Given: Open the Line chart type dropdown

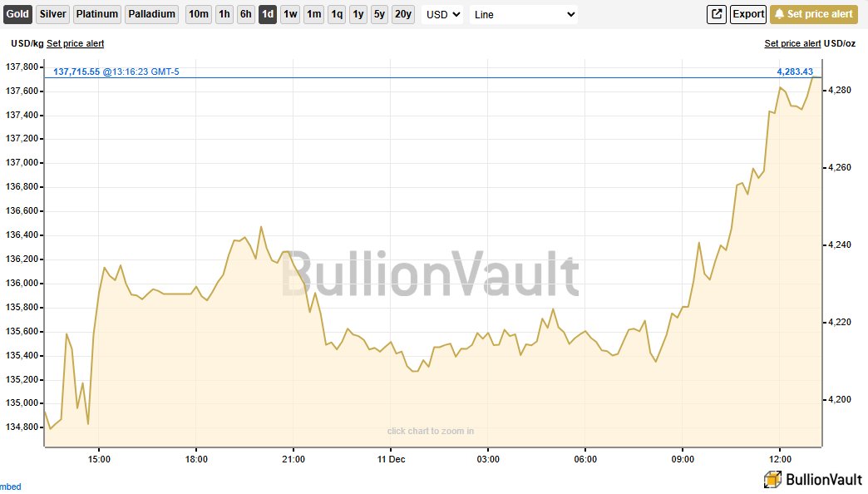Looking at the screenshot, I should (524, 14).
